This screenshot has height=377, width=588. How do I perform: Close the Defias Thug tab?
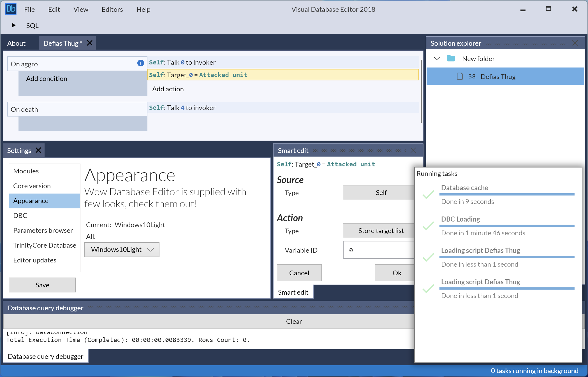point(89,43)
